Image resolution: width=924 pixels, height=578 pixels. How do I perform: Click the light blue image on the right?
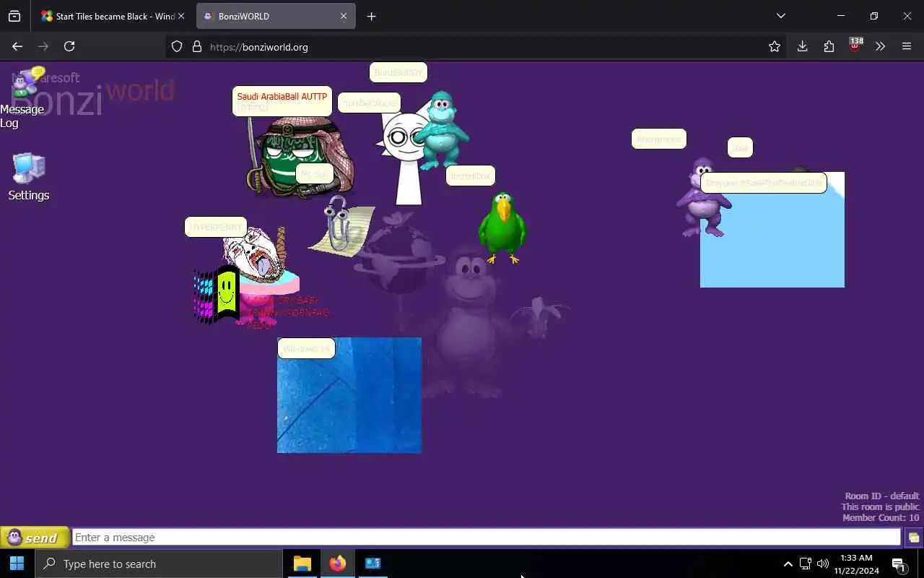coord(772,238)
